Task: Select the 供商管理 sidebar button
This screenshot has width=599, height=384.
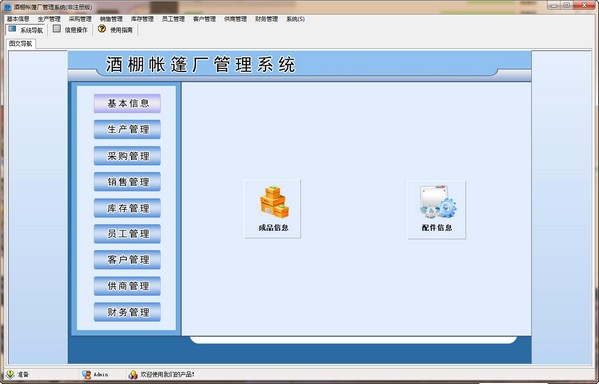Action: [127, 286]
